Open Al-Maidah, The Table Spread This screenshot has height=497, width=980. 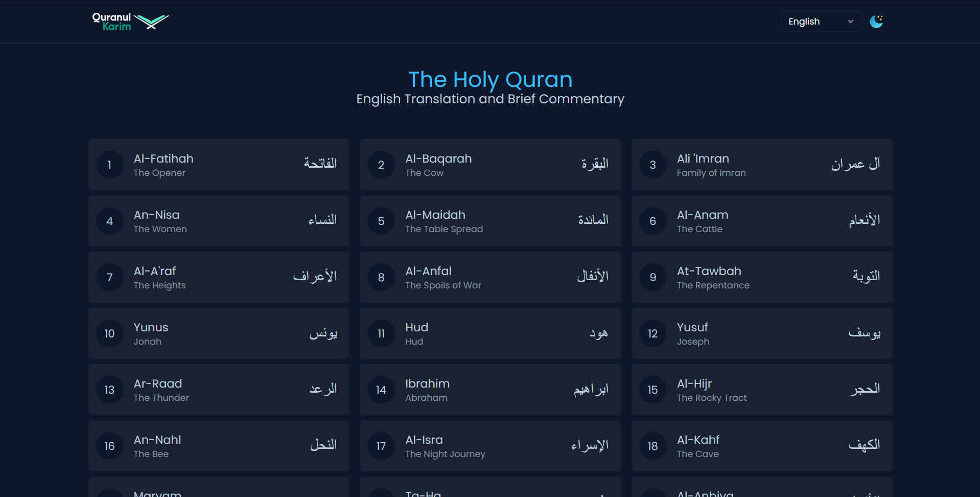(x=490, y=221)
